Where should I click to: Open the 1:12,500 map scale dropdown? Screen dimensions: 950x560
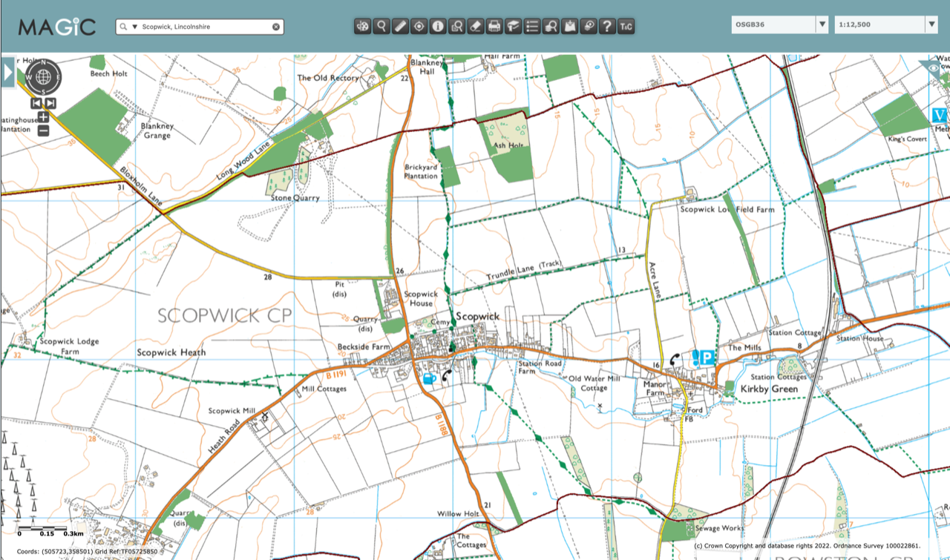tap(931, 24)
